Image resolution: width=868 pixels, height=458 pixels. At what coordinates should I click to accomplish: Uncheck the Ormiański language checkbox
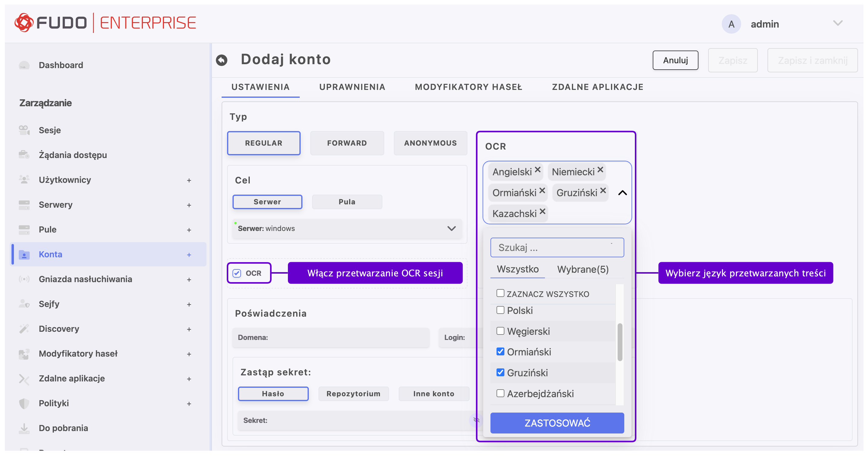tap(500, 351)
